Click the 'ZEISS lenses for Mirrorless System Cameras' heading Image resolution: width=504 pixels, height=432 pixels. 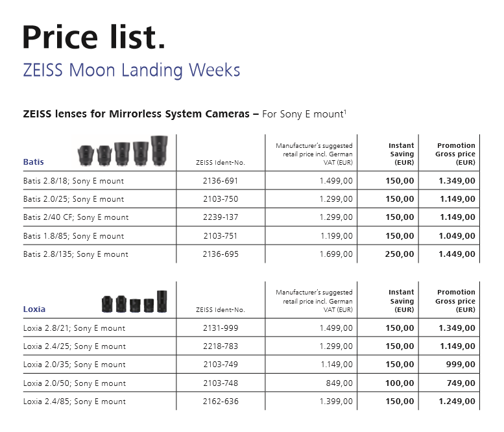[x=136, y=114]
